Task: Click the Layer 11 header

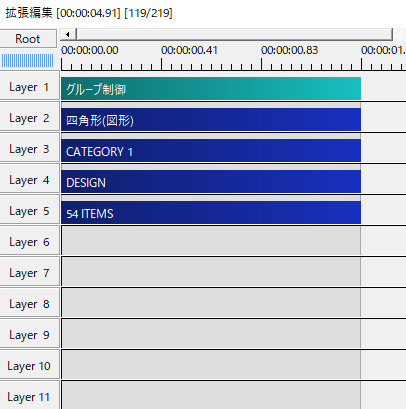Action: pyautogui.click(x=29, y=397)
